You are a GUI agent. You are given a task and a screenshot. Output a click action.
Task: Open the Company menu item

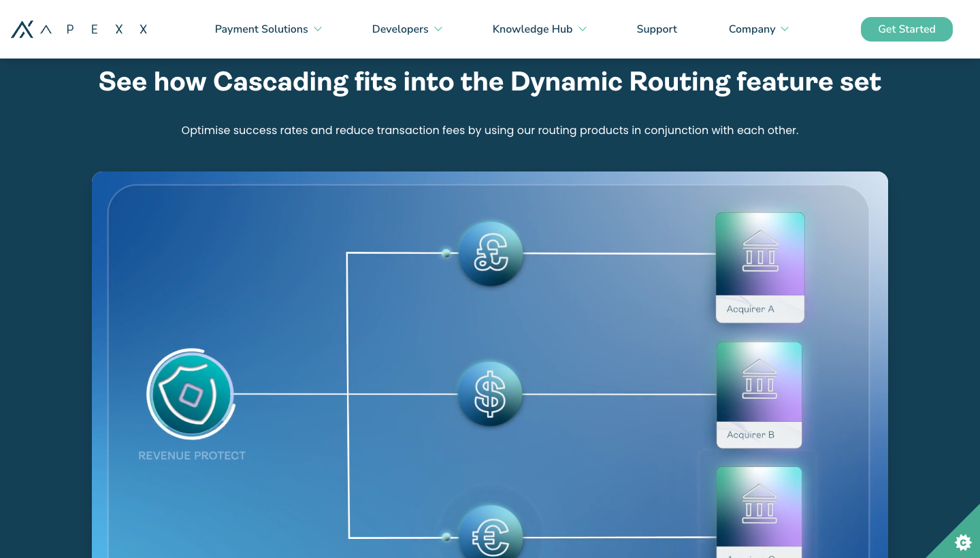pos(752,29)
